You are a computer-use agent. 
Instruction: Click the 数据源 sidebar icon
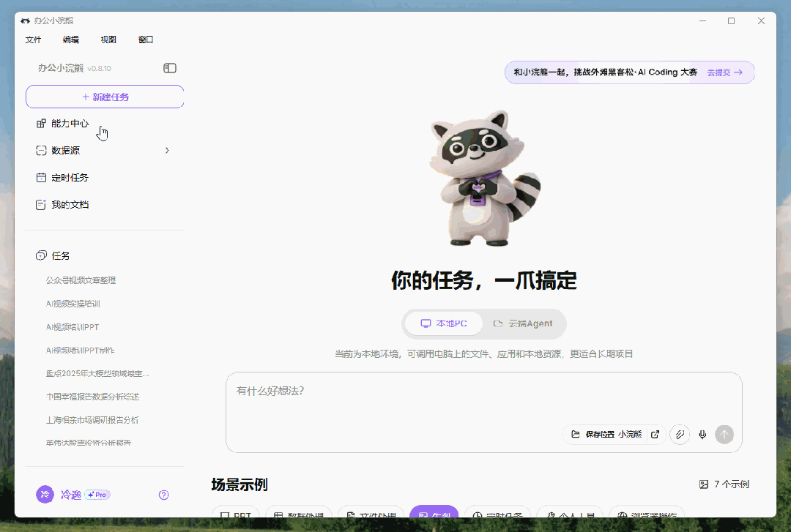coord(41,150)
